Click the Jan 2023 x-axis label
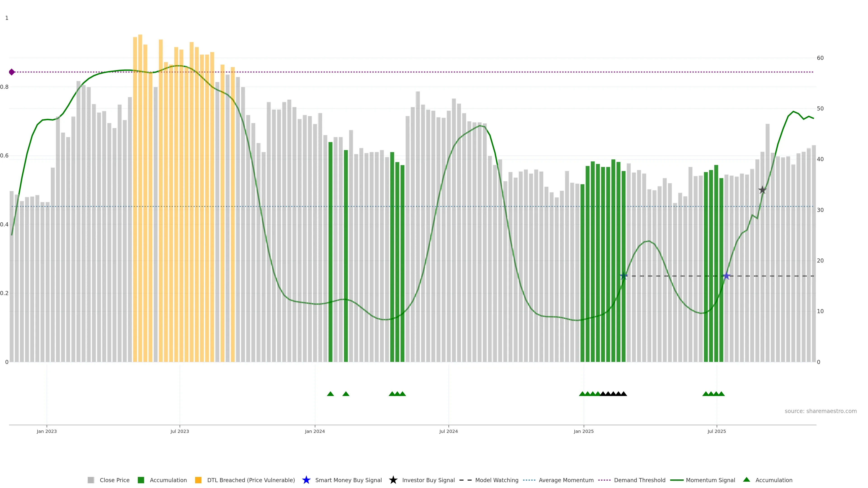This screenshot has width=868, height=488. point(47,431)
